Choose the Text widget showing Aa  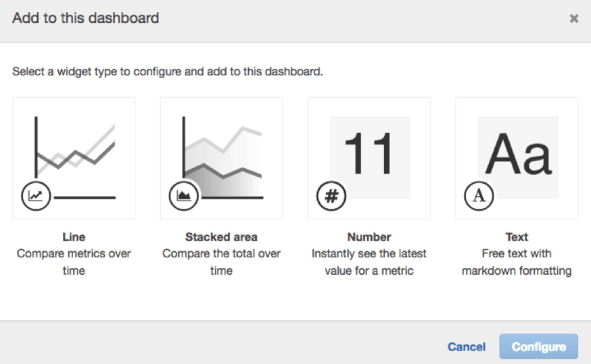point(517,158)
